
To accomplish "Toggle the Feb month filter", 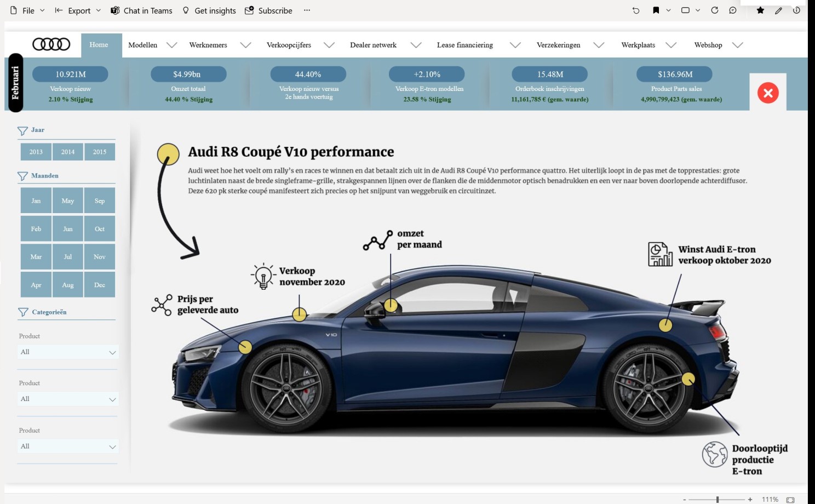I will click(x=36, y=228).
